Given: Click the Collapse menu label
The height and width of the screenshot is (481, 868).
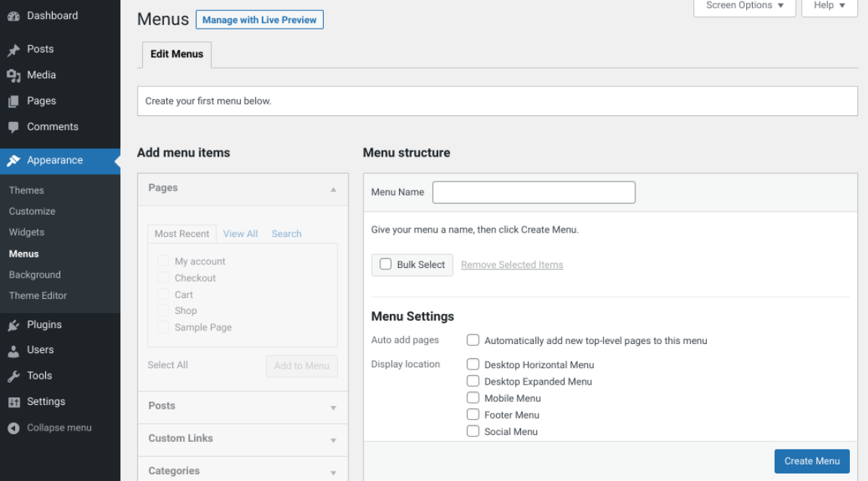Looking at the screenshot, I should (59, 428).
